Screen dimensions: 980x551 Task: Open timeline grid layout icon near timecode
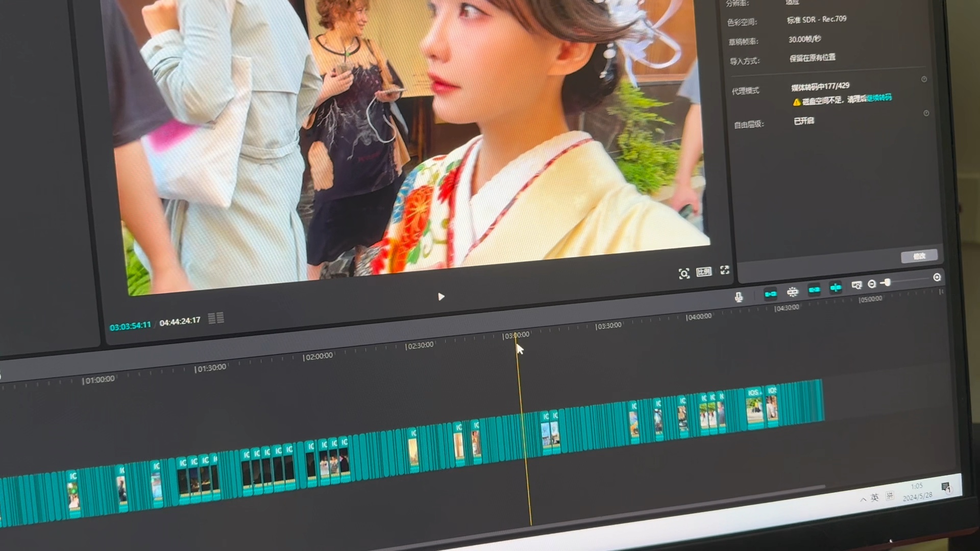pyautogui.click(x=216, y=318)
